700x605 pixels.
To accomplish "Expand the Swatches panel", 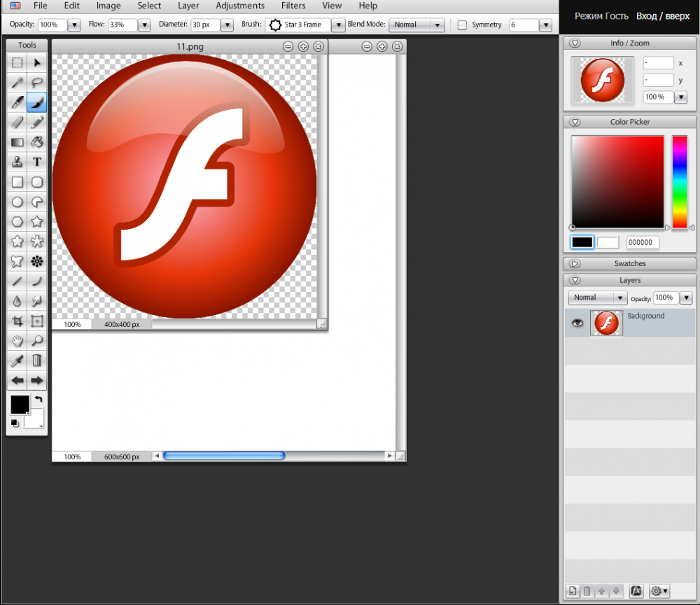I will [575, 264].
